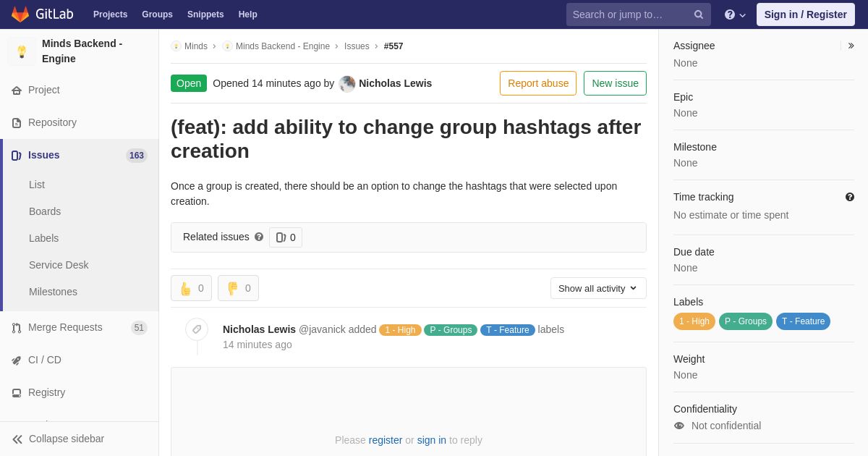The image size is (868, 456).
Task: Click the Issues count badge 163
Action: pyautogui.click(x=137, y=156)
